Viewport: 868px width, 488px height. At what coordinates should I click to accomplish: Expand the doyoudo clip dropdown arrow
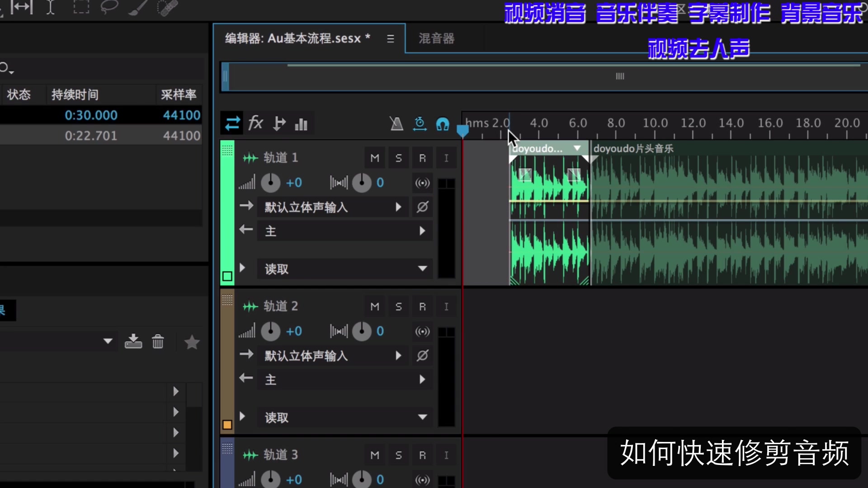577,148
